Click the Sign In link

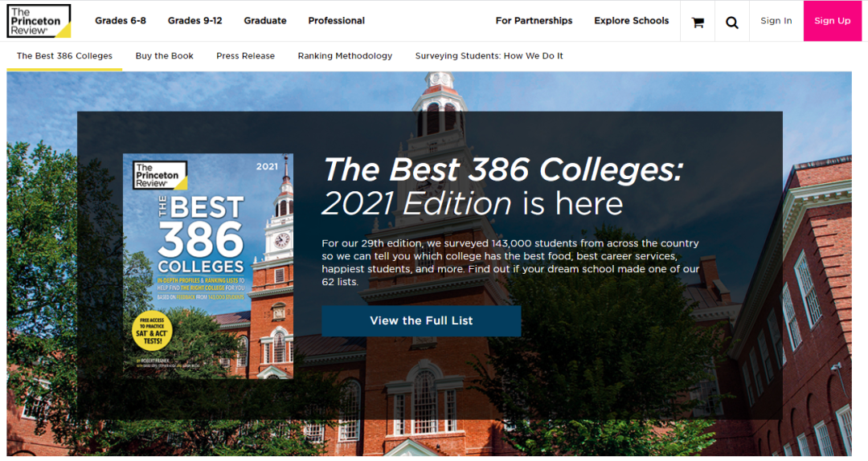[x=776, y=21]
